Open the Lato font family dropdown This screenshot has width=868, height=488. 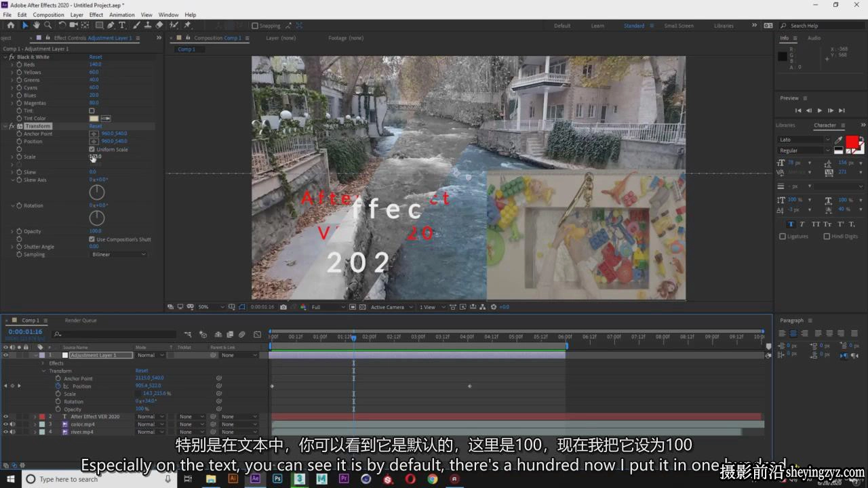[804, 140]
